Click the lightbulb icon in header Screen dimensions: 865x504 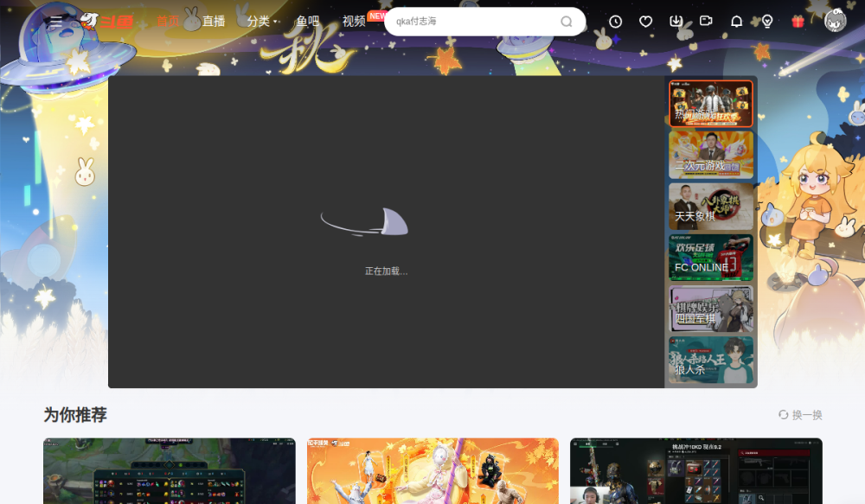tap(766, 22)
